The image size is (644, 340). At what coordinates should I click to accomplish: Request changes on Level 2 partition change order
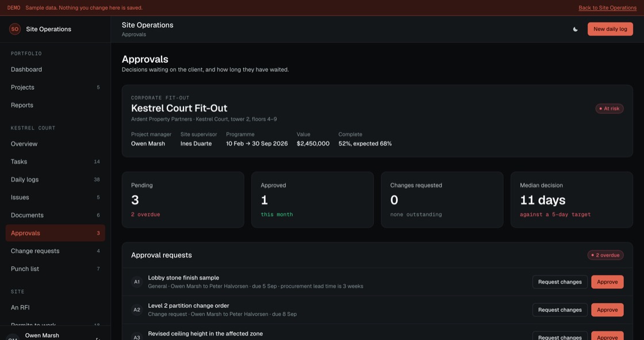(560, 310)
